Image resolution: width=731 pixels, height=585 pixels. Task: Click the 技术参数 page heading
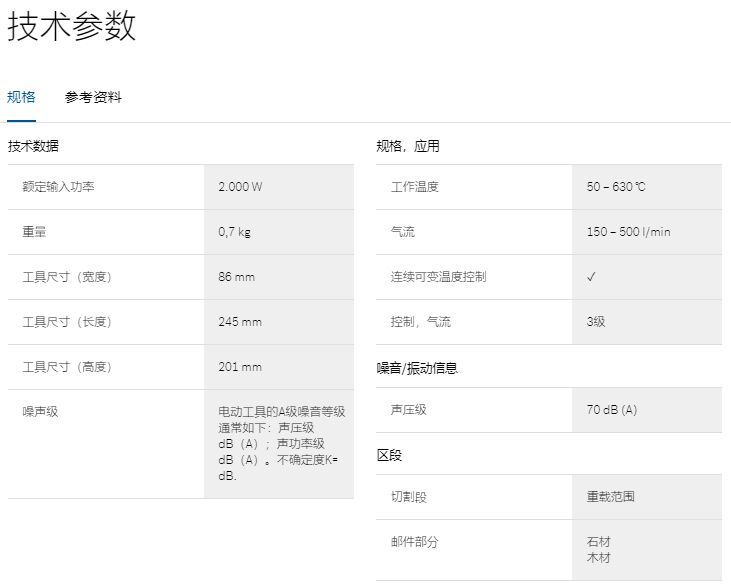click(72, 27)
